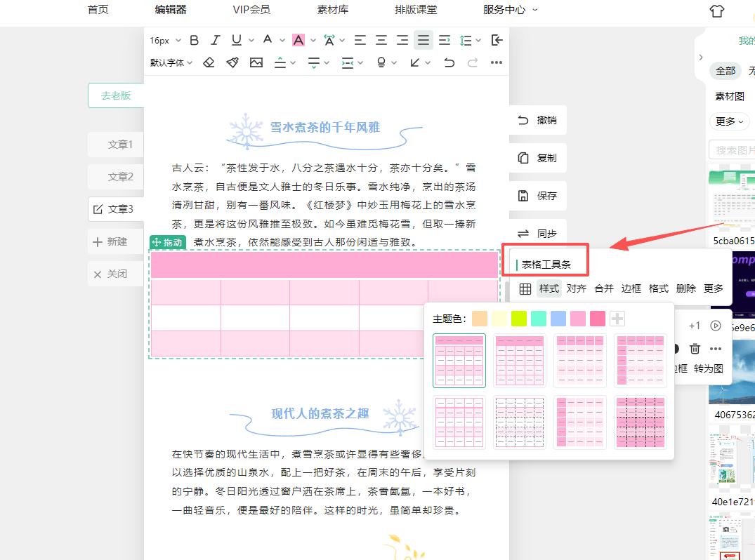Enable justify alignment in toolbar

[423, 41]
